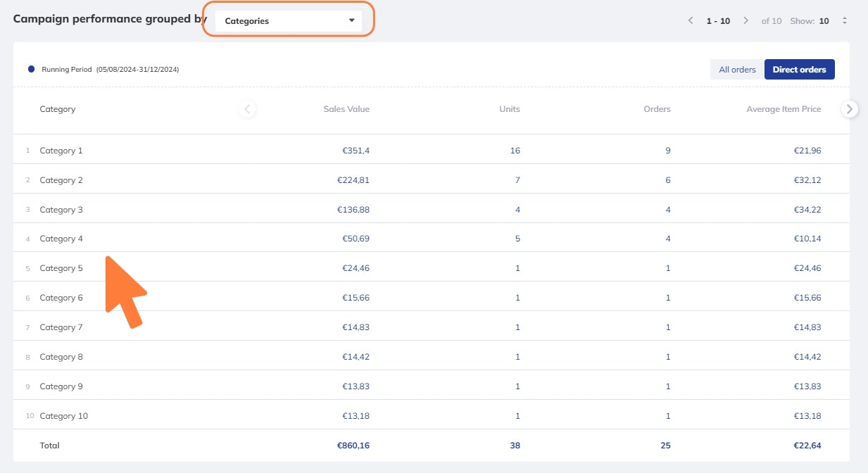This screenshot has height=473, width=868.
Task: Go to next page of results
Action: (746, 21)
